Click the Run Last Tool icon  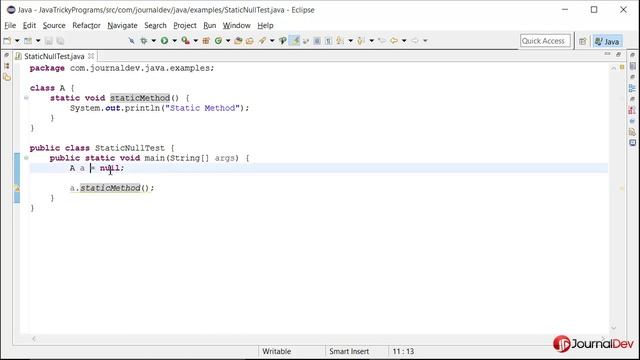(185, 41)
